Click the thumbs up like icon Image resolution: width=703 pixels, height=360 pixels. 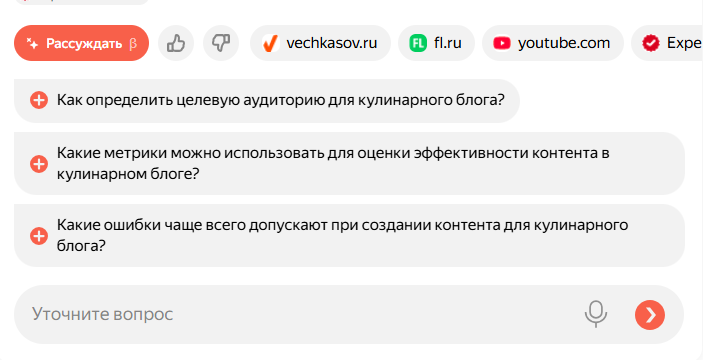click(x=176, y=43)
